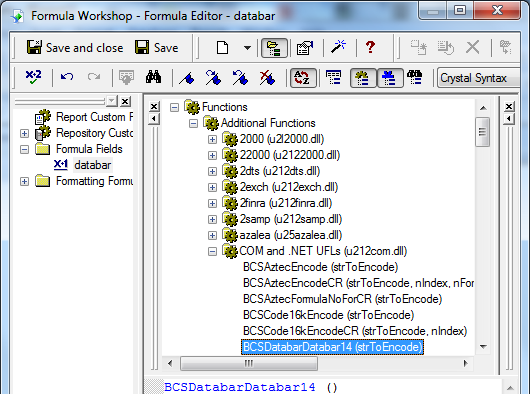This screenshot has width=530, height=394.
Task: Collapse COM and .NET UFLs node
Action: pyautogui.click(x=212, y=251)
